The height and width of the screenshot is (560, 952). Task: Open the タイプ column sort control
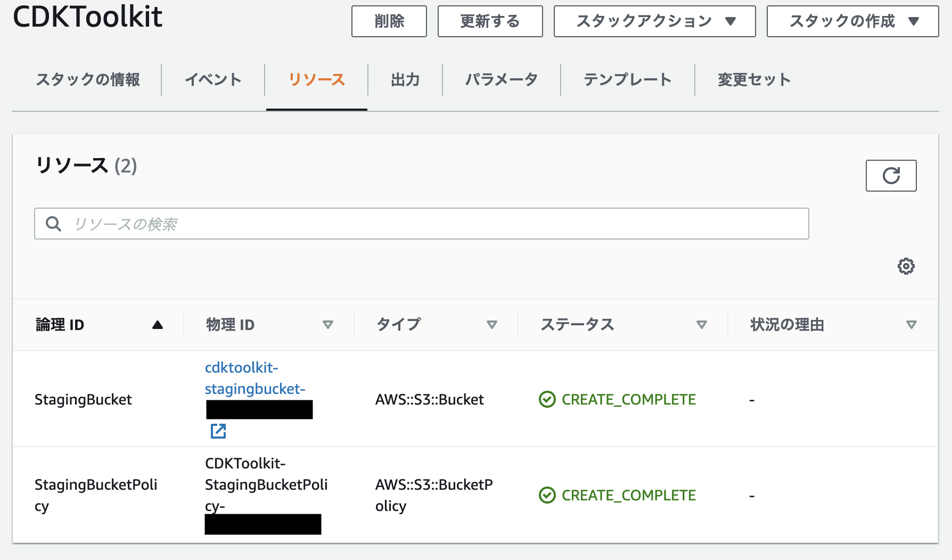tap(492, 324)
